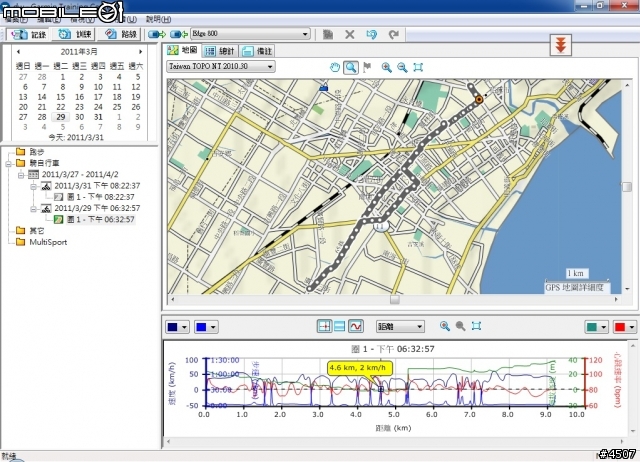640x462 pixels.
Task: Click the chart zoom-in magnifier icon
Action: (445, 326)
